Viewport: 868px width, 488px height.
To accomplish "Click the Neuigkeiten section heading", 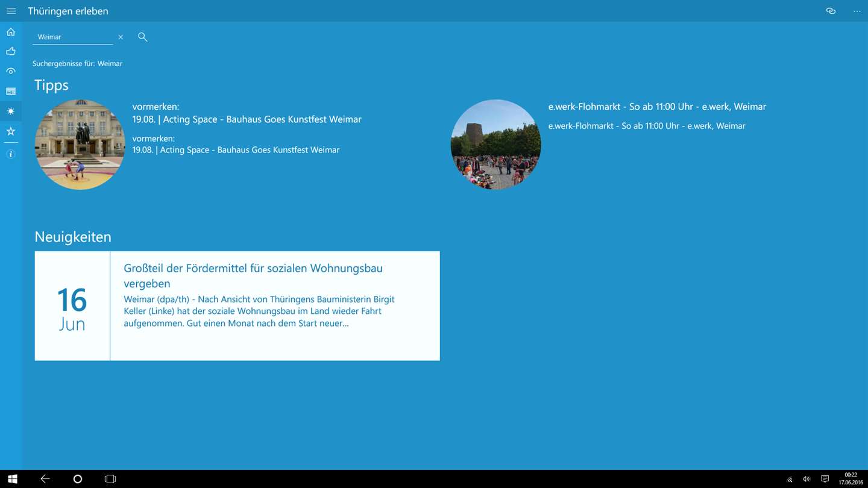I will click(x=73, y=237).
